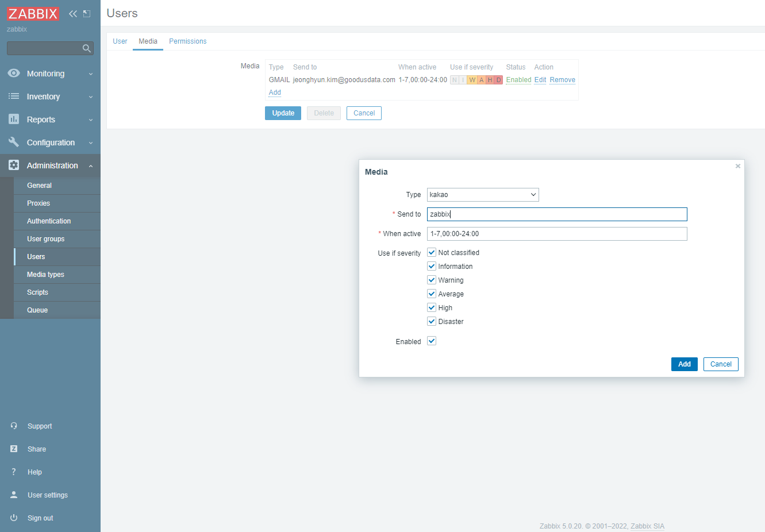Click the Reports chart icon
The width and height of the screenshot is (765, 532).
pyautogui.click(x=14, y=119)
